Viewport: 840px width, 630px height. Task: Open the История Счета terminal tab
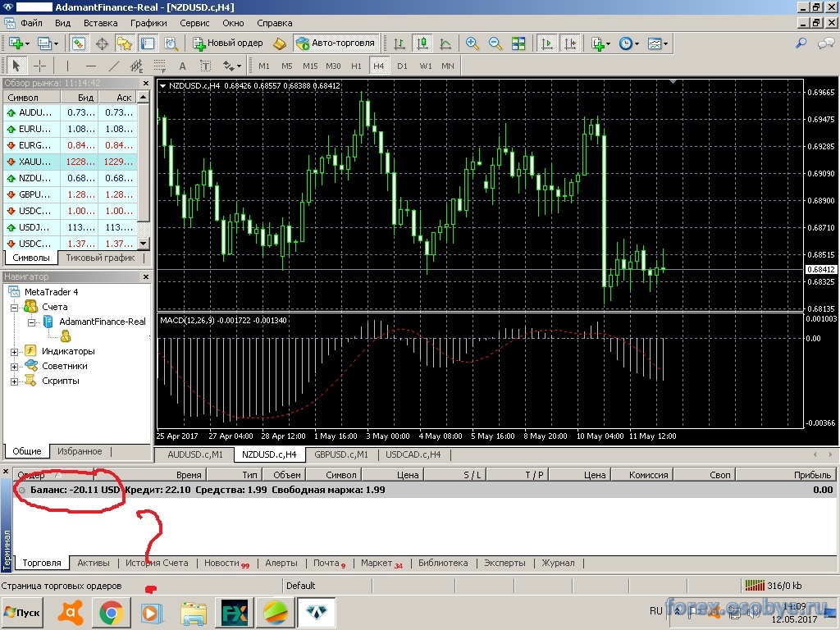click(x=157, y=563)
